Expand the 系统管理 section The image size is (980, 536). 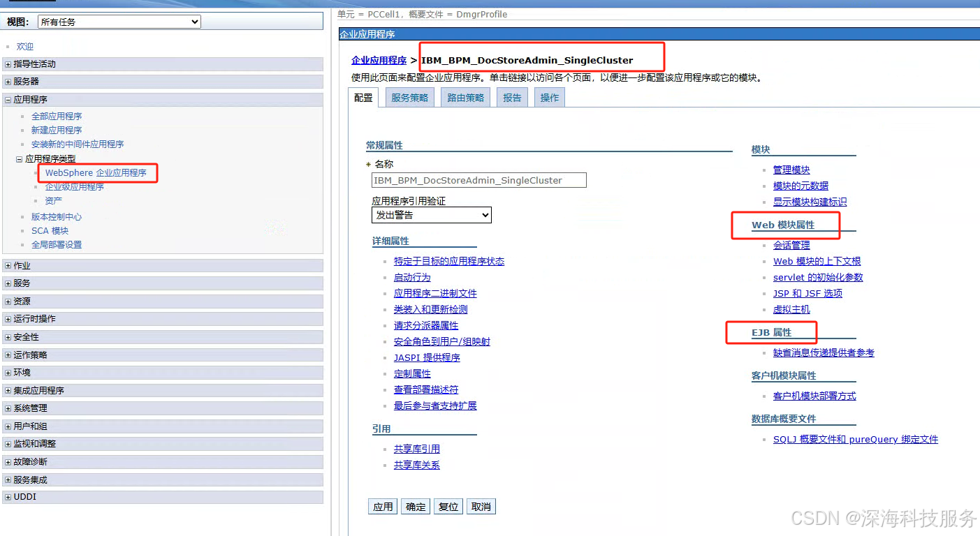(8, 408)
